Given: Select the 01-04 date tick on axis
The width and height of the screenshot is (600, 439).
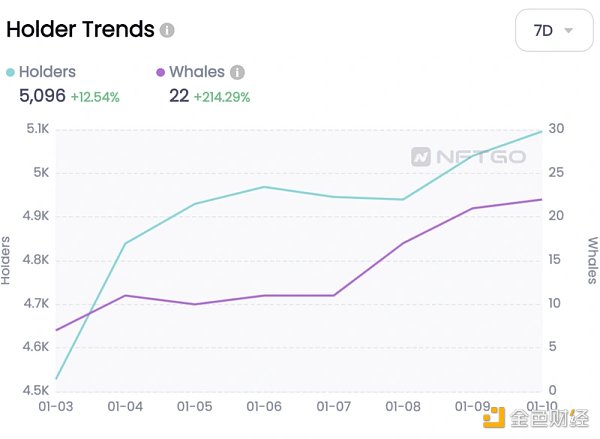Looking at the screenshot, I should (x=125, y=406).
